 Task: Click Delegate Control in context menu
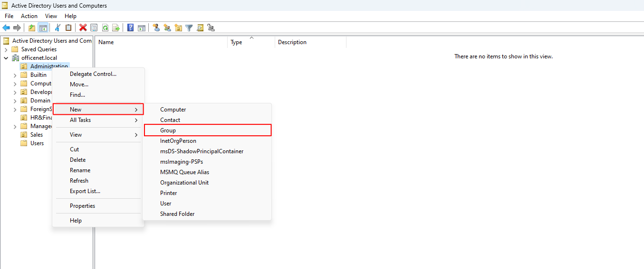(93, 74)
